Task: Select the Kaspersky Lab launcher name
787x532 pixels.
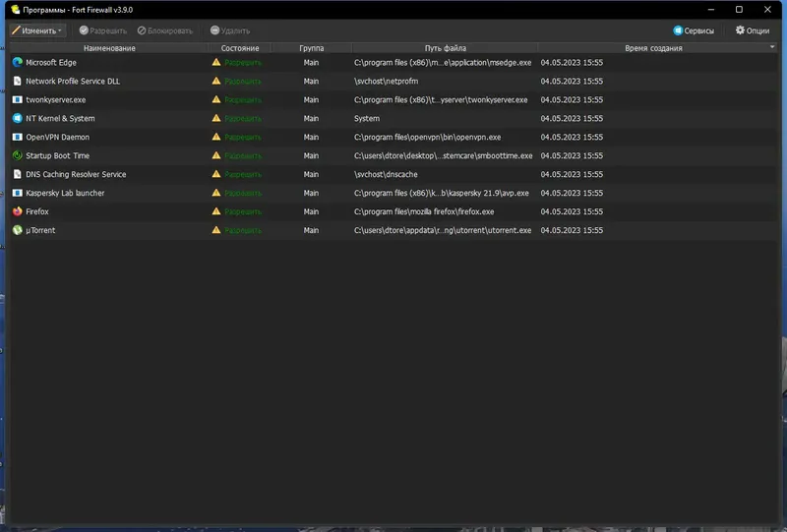Action: 65,193
